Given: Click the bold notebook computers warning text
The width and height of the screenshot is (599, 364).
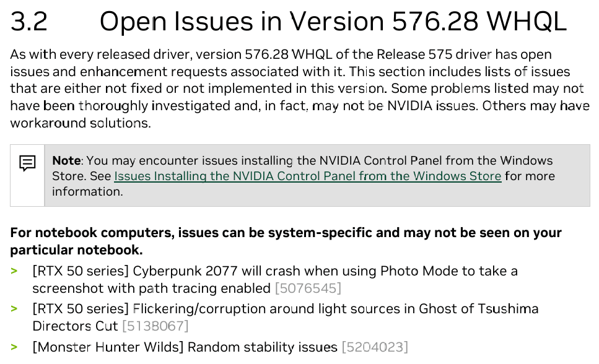Looking at the screenshot, I should [x=286, y=241].
